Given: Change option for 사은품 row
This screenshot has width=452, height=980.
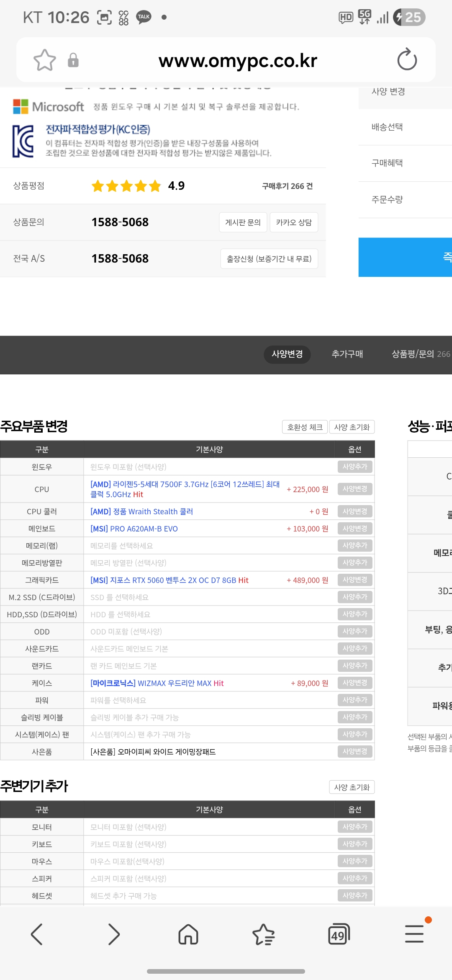Looking at the screenshot, I should tap(355, 751).
